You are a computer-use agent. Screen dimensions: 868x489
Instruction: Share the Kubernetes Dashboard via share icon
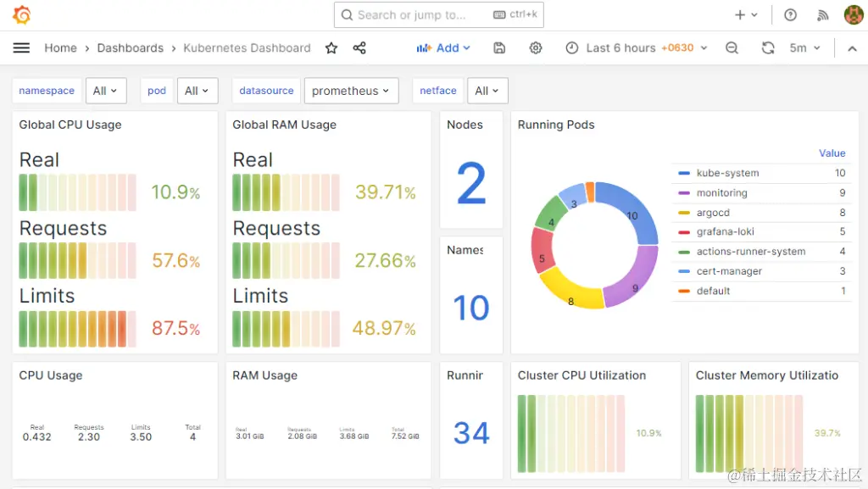tap(359, 48)
